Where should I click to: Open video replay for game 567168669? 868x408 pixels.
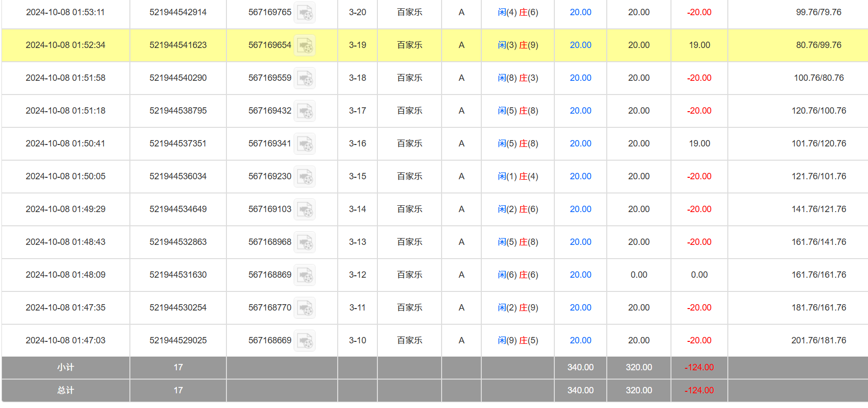[304, 341]
